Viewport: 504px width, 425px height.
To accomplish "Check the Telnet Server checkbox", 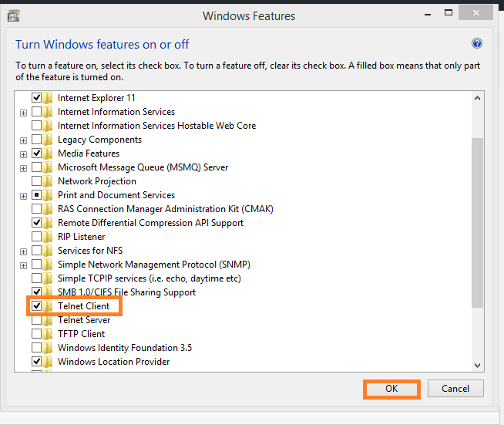I will click(37, 320).
